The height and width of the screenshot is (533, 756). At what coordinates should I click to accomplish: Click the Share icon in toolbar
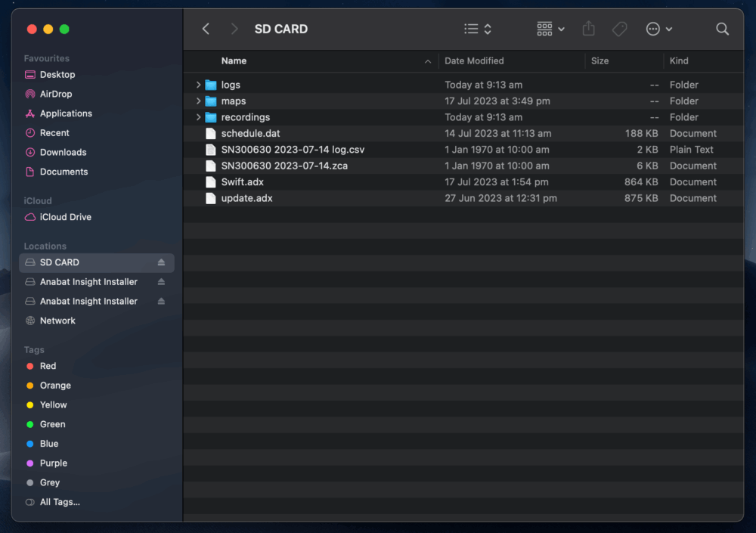[x=588, y=29]
